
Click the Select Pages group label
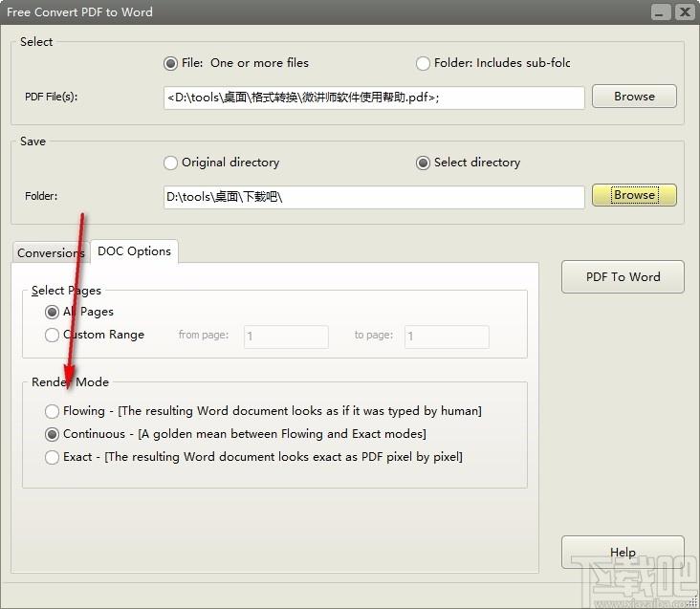pos(66,291)
